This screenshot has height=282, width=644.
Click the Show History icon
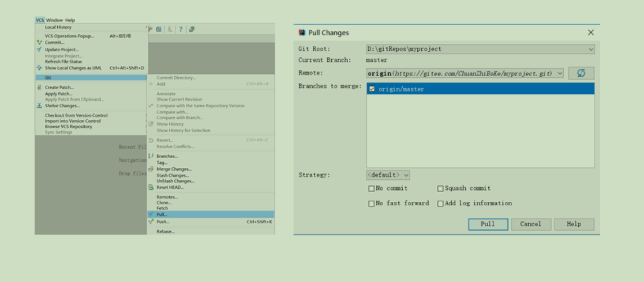[x=151, y=124]
